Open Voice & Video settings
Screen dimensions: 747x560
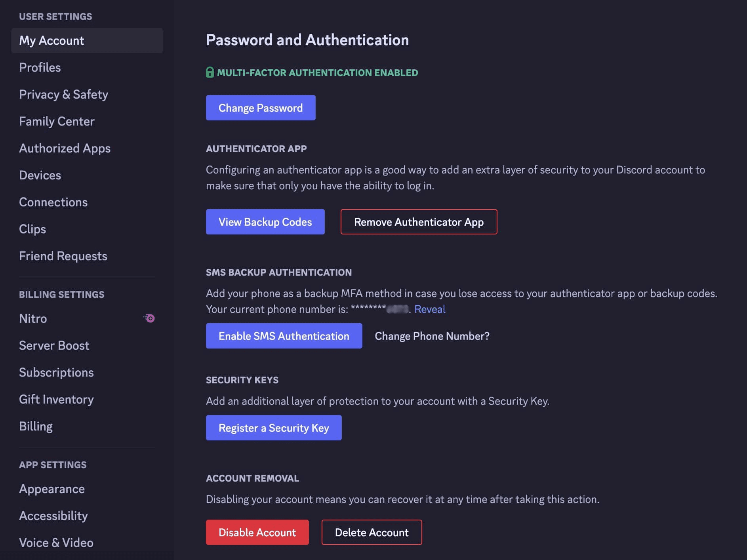coord(87,543)
